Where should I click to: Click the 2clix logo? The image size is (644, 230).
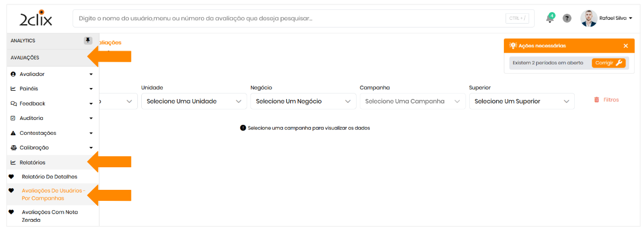(36, 18)
